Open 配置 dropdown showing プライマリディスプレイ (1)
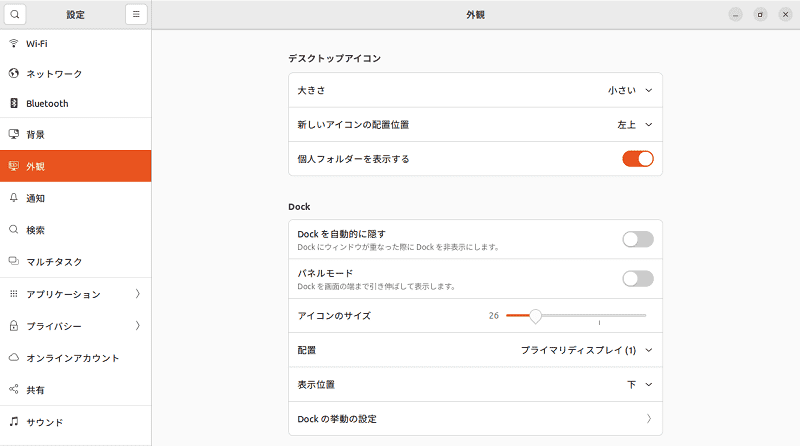This screenshot has width=800, height=446. (x=587, y=350)
